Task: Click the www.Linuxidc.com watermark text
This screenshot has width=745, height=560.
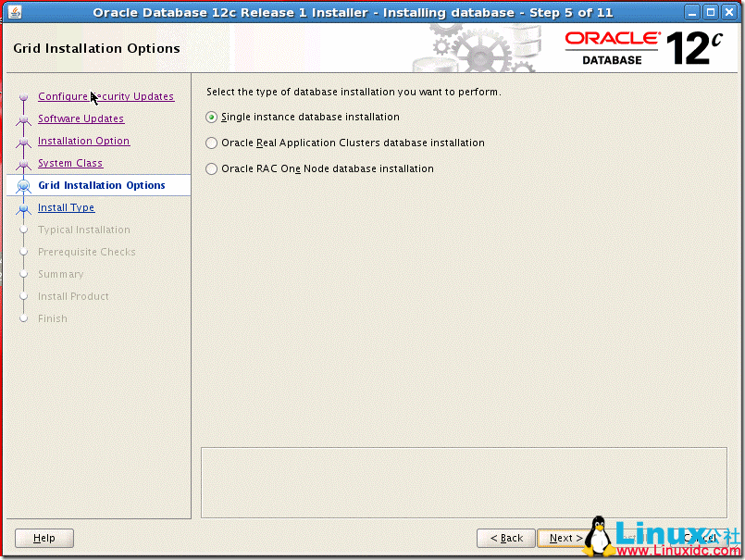Action: (x=675, y=550)
